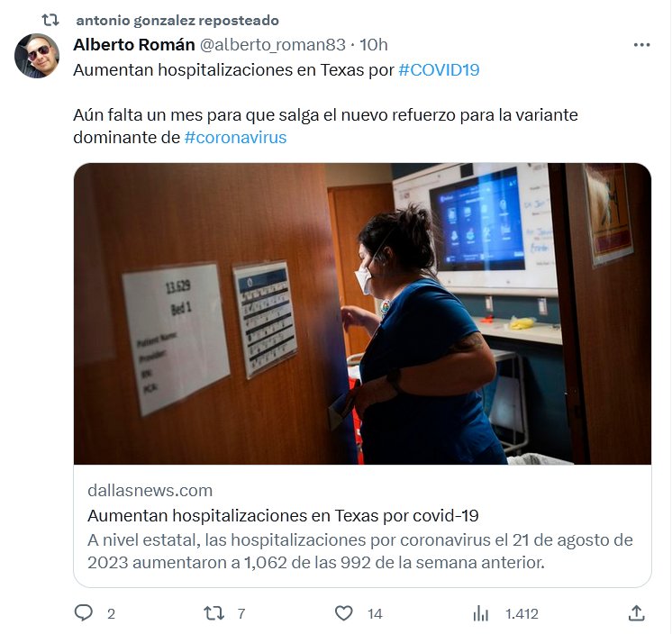Click the dallasnews.com source domain

pos(150,491)
